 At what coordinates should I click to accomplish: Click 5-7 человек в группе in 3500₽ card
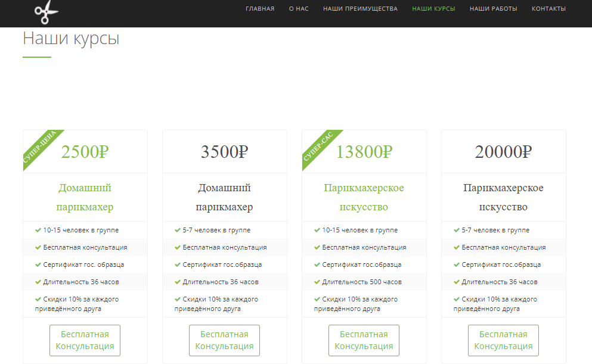click(216, 230)
